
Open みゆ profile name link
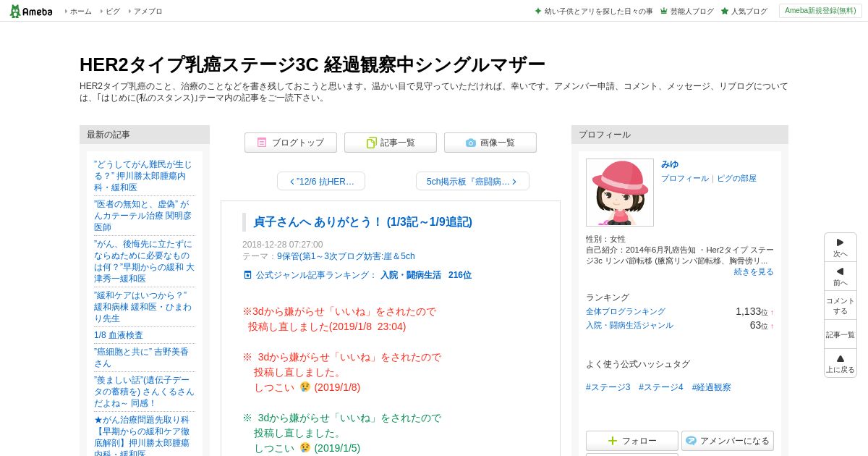point(670,164)
